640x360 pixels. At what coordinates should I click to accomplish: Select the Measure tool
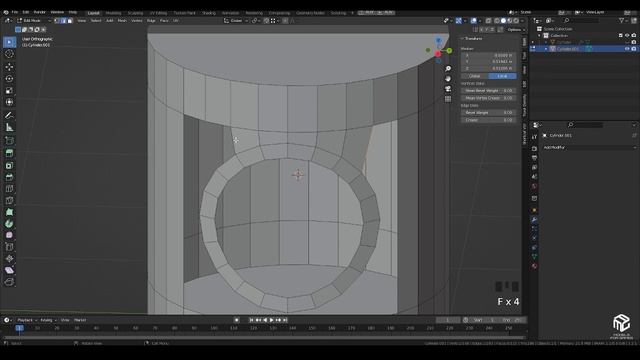(9, 127)
